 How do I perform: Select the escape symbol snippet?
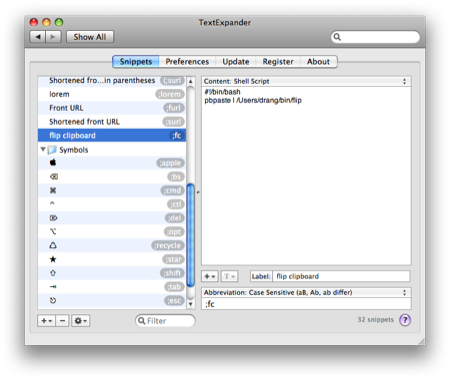(x=112, y=301)
